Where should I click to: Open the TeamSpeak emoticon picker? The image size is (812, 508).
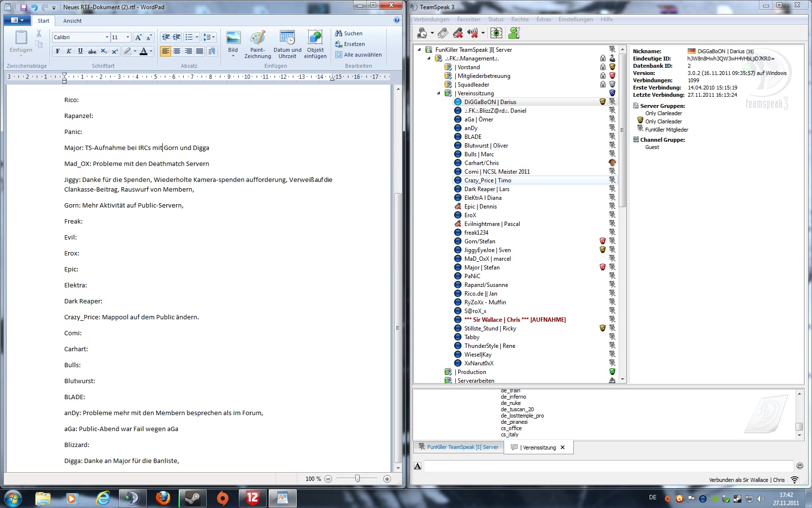pyautogui.click(x=800, y=466)
